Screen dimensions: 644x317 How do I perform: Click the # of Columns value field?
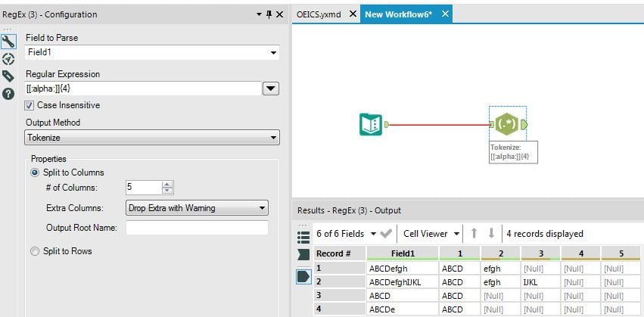pyautogui.click(x=144, y=188)
